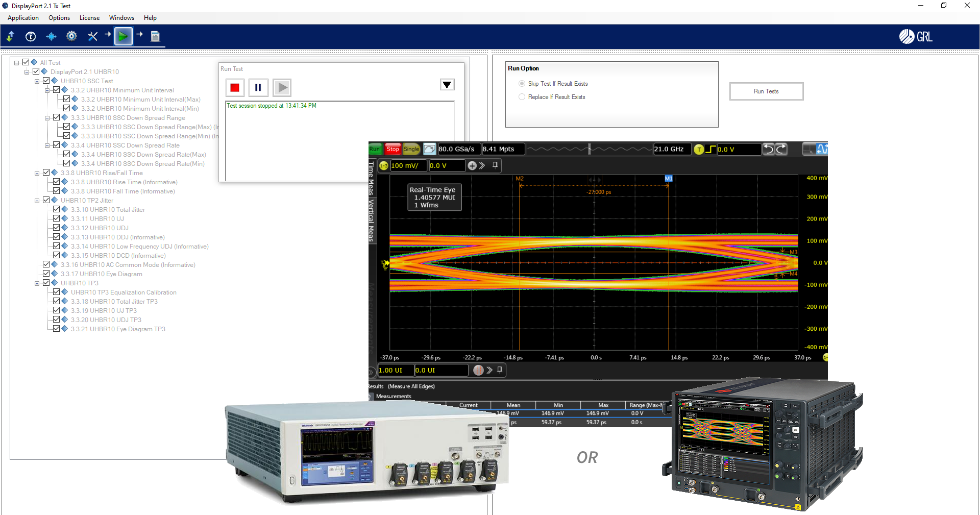Open the Run Test dropdown arrow
Screen dimensions: 980x515
(x=447, y=84)
